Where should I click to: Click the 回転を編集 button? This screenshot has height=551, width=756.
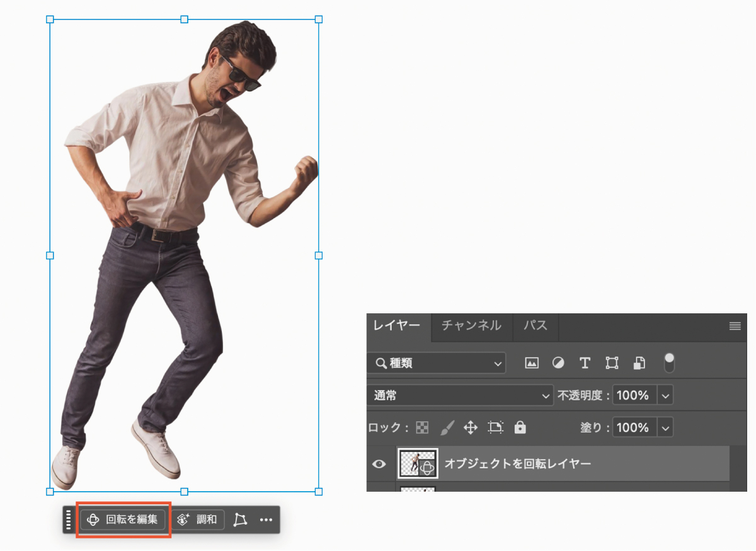(123, 519)
